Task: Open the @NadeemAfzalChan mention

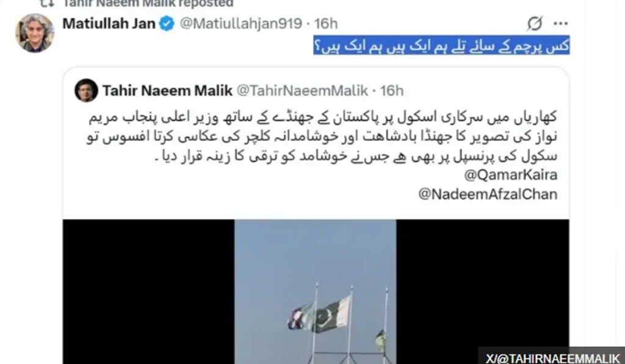Action: pyautogui.click(x=488, y=194)
